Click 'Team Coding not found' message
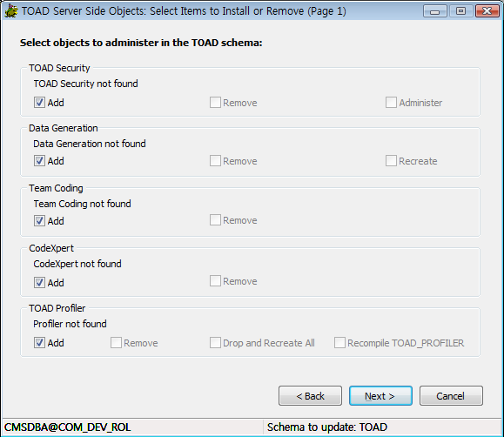The width and height of the screenshot is (504, 437). 83,204
